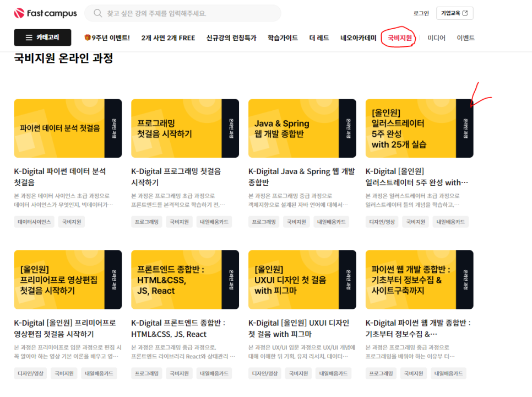532x397 pixels.
Task: Open 프로그래밍 첫걸음 시작하기 thumbnail
Action: coord(185,128)
